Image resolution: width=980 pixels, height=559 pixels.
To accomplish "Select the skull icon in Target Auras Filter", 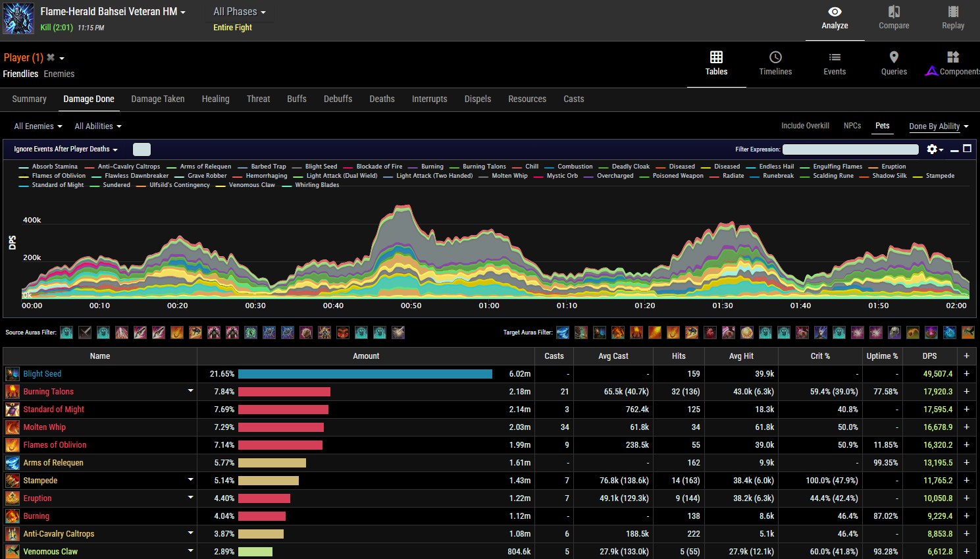I will (x=894, y=333).
